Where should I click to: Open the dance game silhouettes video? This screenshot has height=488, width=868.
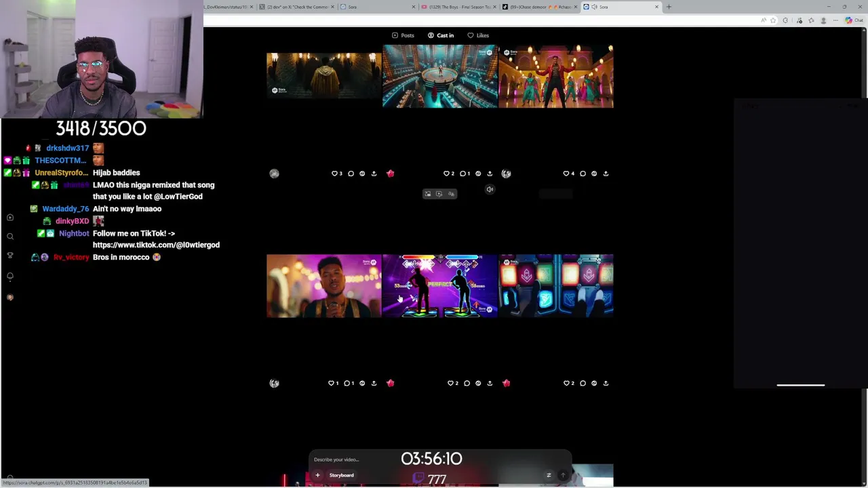coord(440,286)
